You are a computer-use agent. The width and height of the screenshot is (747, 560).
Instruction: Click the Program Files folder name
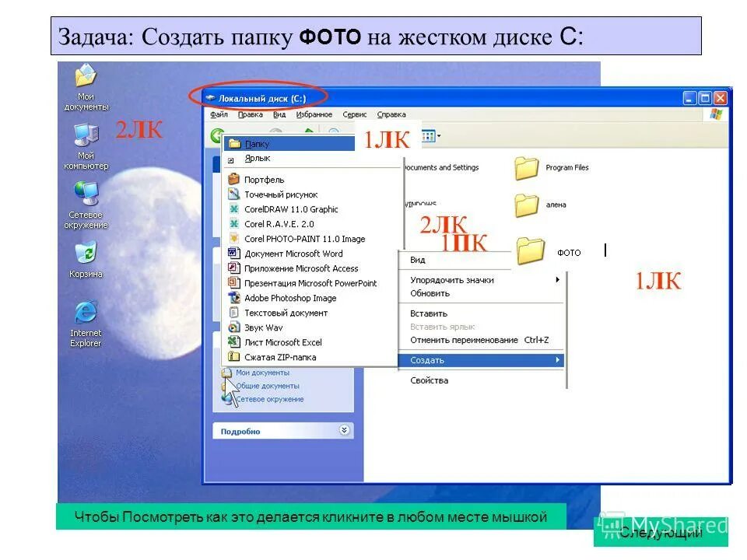click(x=567, y=168)
